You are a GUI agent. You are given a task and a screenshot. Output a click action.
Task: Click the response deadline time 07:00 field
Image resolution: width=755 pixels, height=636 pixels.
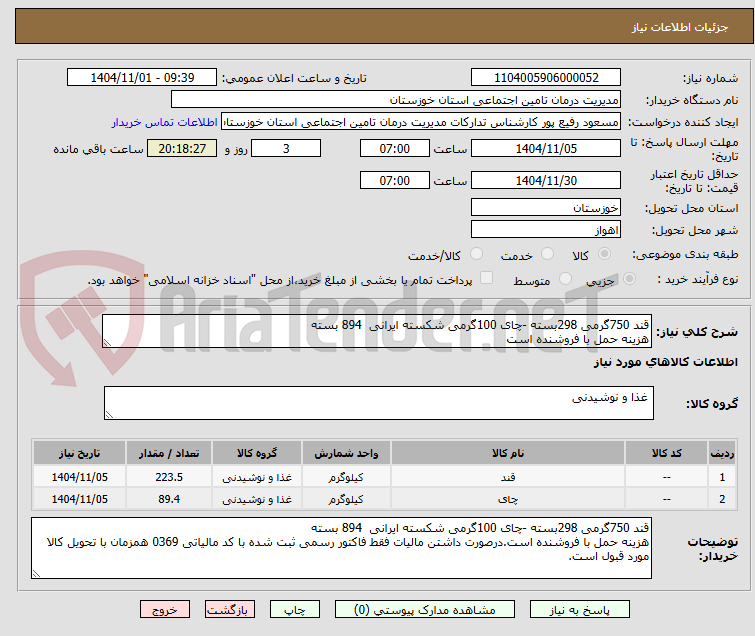(x=395, y=148)
